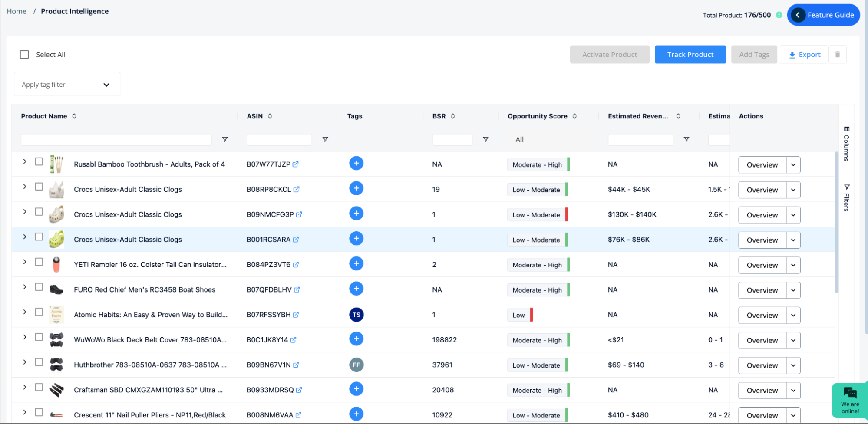Open the external Amazon link for ASIN B08RP8CKCL
The image size is (868, 424).
[x=296, y=189]
